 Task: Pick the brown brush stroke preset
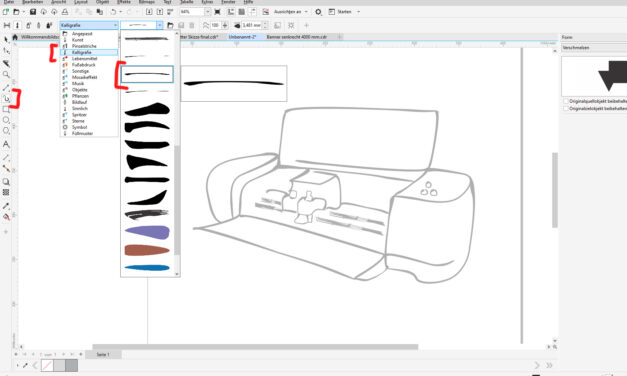(147, 250)
